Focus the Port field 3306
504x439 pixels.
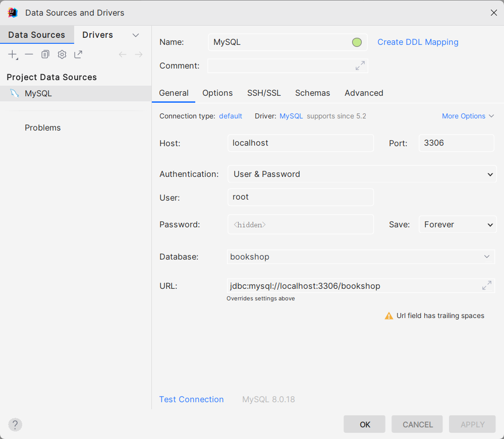click(x=457, y=143)
